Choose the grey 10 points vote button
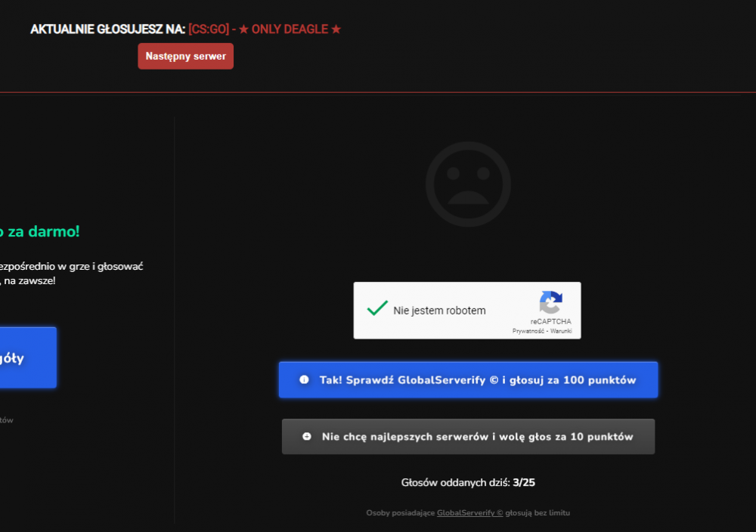The image size is (756, 532). point(468,437)
